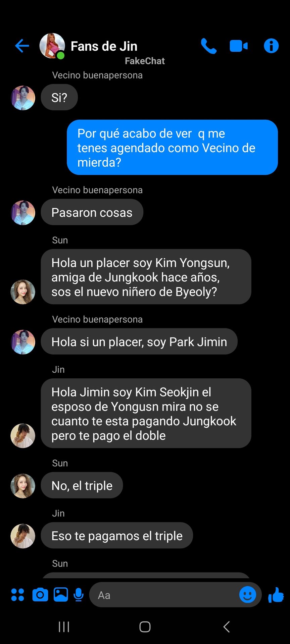Tap the Fans de Jin chat title

104,46
